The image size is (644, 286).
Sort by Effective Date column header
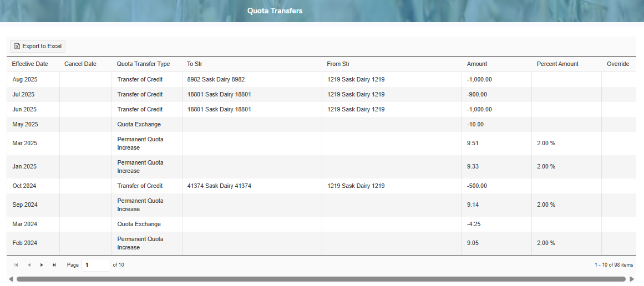tap(30, 64)
